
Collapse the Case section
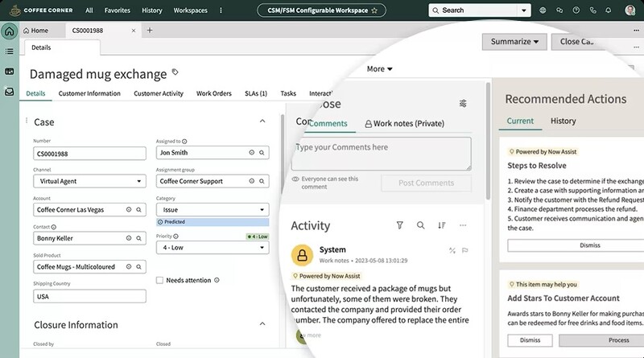pos(262,121)
